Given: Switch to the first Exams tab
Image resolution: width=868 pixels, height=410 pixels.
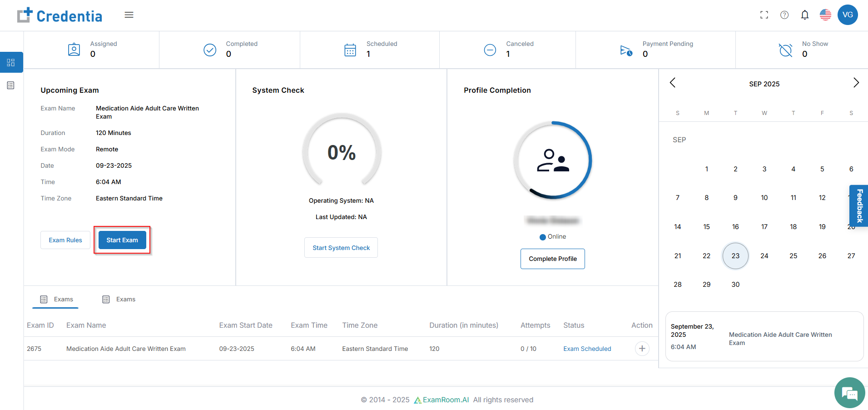Looking at the screenshot, I should point(56,299).
